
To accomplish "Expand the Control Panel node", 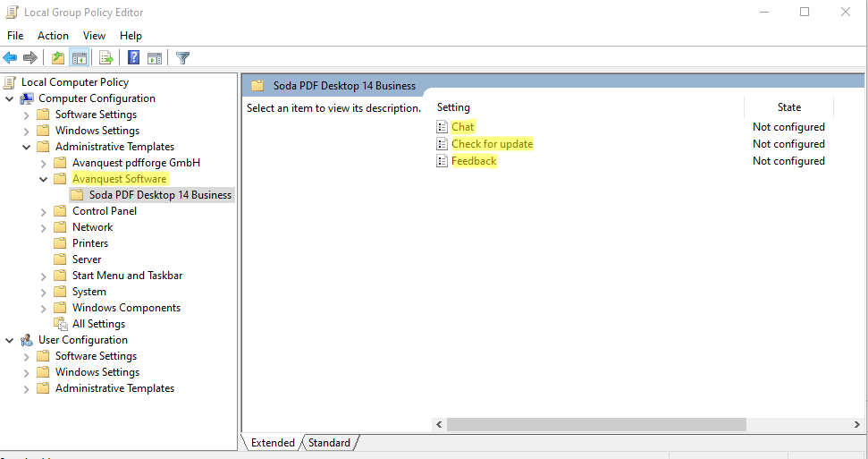I will [x=44, y=212].
